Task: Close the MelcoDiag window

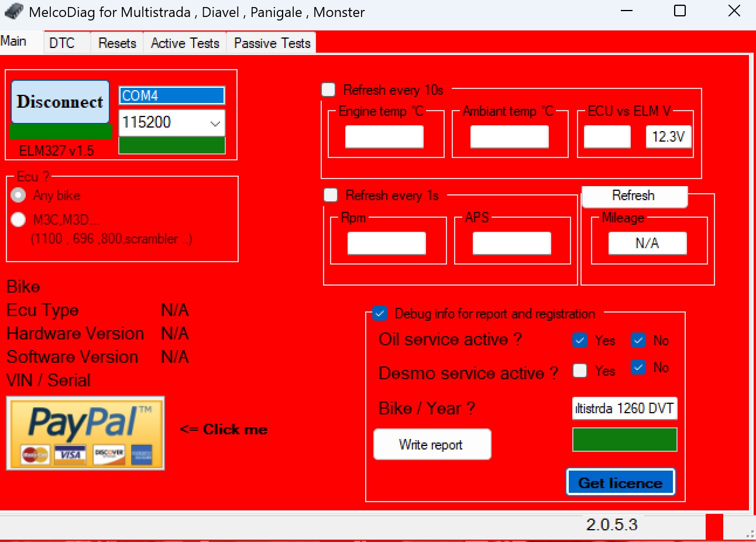Action: 734,11
